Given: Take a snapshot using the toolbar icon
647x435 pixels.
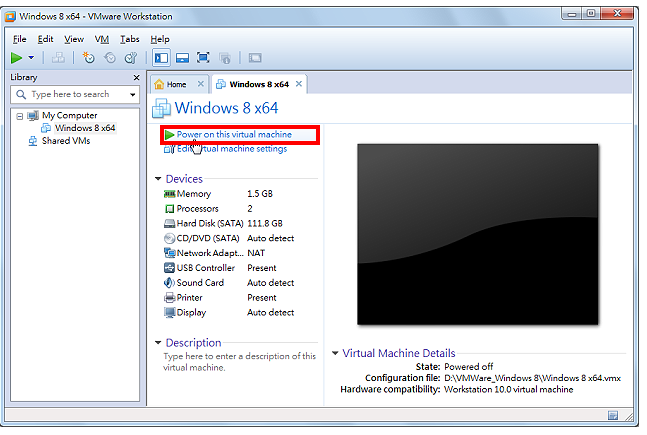Looking at the screenshot, I should pos(89,58).
